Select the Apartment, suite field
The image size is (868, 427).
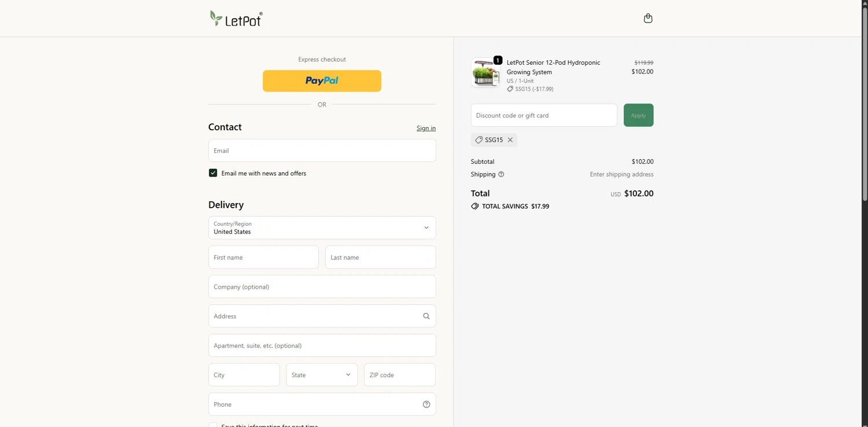coord(322,345)
